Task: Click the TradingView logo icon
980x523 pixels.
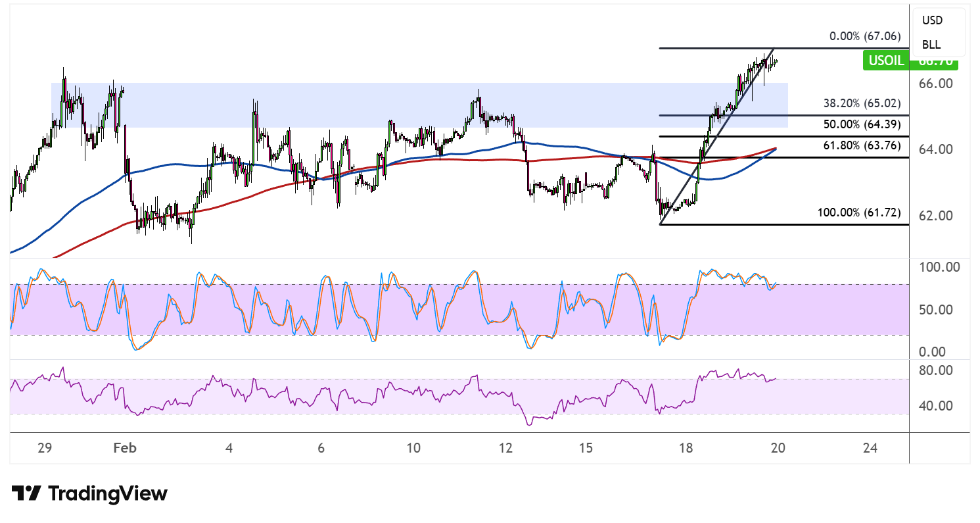Action: [27, 493]
